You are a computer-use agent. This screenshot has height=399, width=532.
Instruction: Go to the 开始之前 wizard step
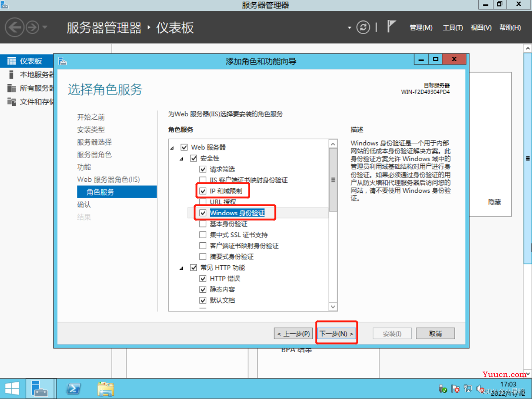coord(91,117)
